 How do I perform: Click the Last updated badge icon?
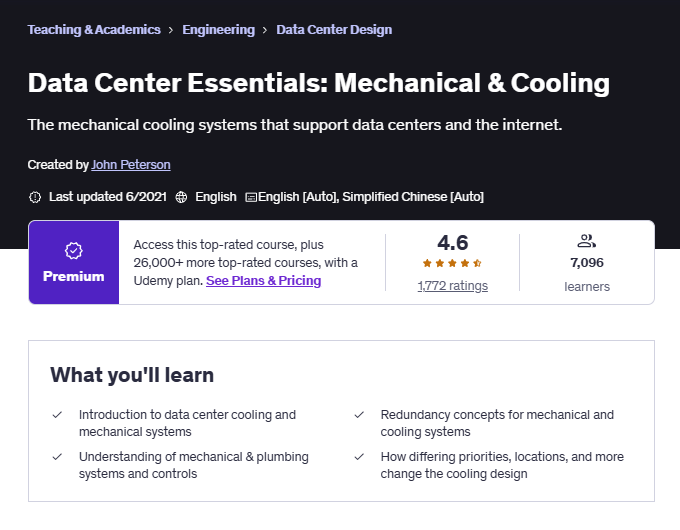(35, 197)
